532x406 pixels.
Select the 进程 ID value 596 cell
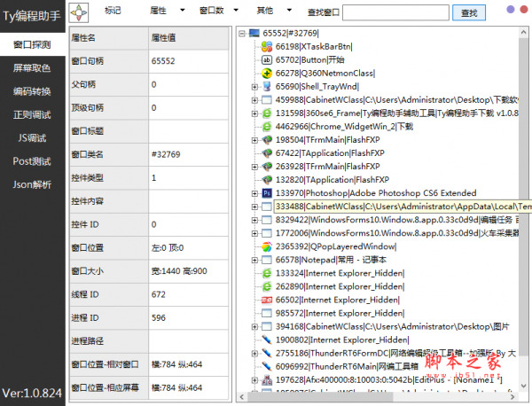tap(188, 318)
